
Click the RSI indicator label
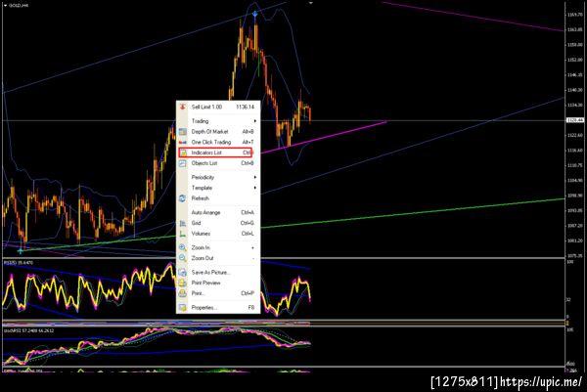19,263
